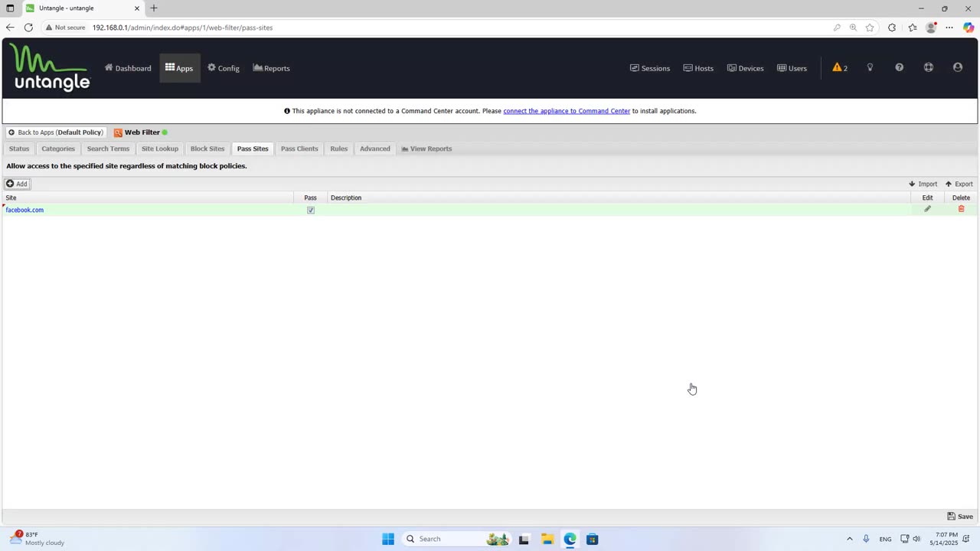This screenshot has height=551, width=980.
Task: Open the help question mark icon
Action: pos(899,67)
